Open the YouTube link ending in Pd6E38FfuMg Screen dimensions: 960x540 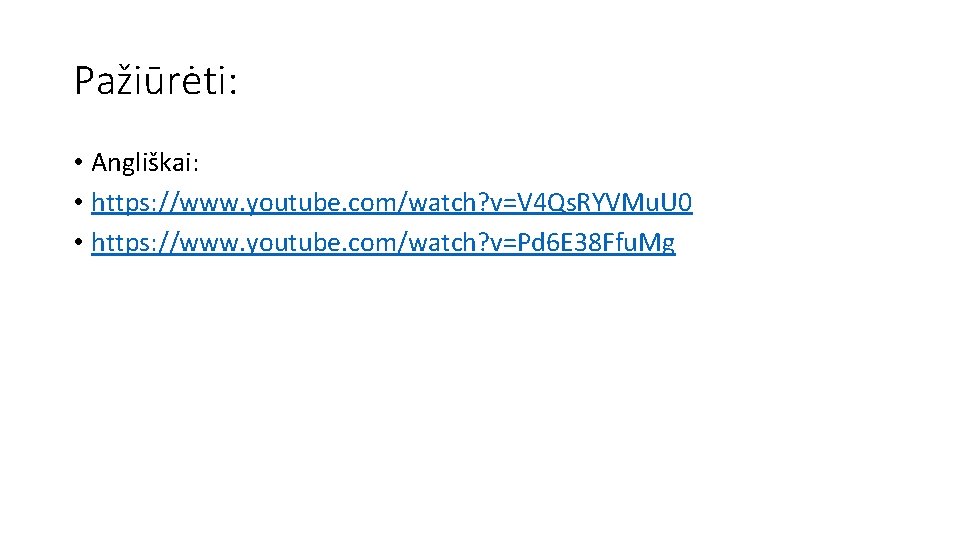(383, 243)
